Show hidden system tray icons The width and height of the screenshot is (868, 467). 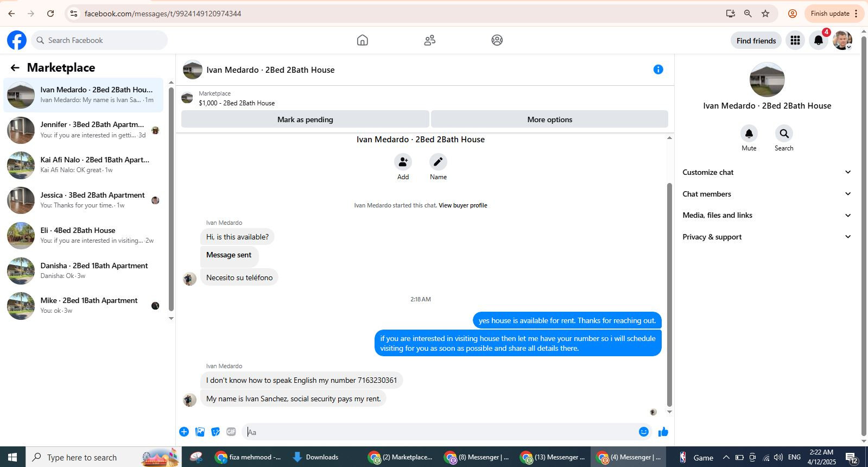coord(726,457)
